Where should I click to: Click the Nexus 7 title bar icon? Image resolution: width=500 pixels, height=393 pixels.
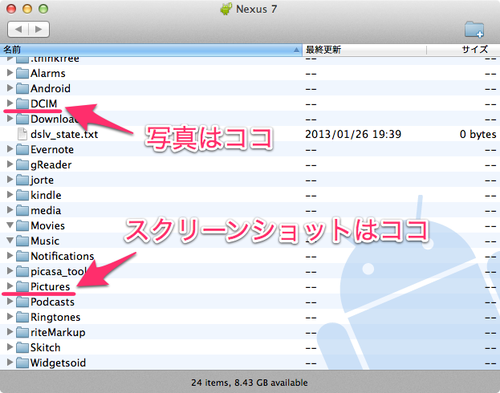click(x=226, y=9)
